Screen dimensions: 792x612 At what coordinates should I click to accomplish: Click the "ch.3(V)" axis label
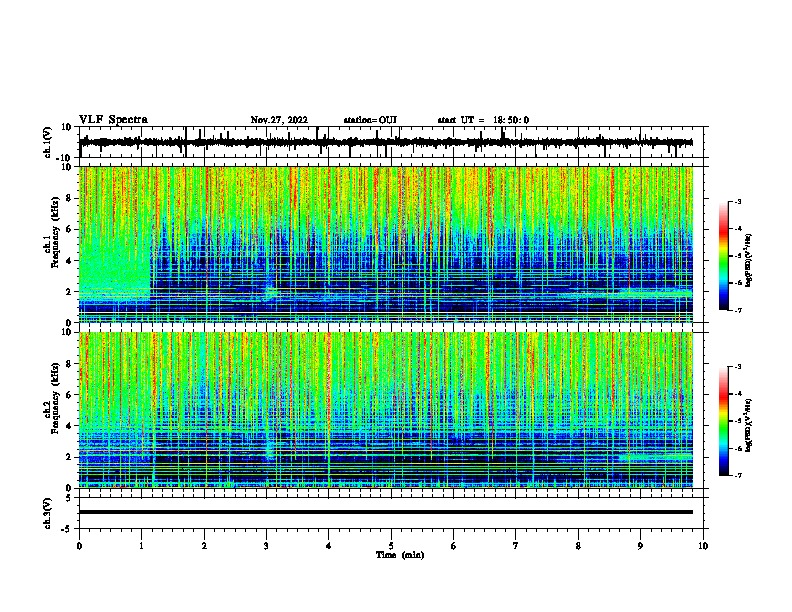tap(48, 513)
